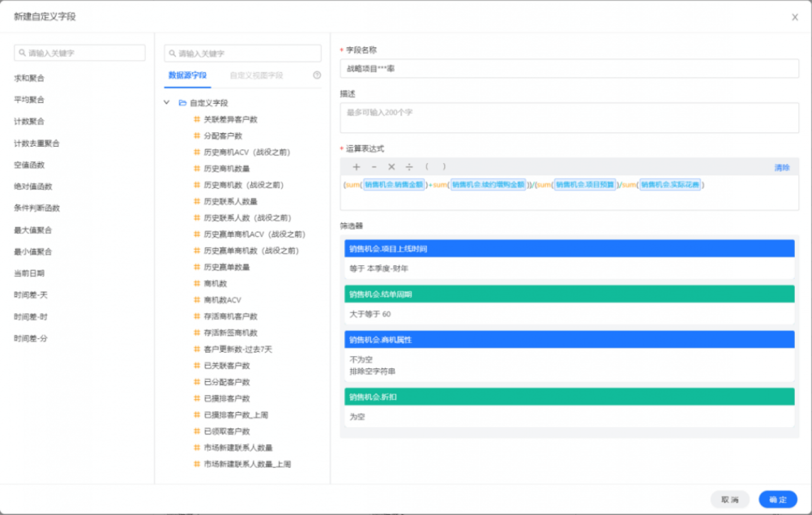Click the 取消 cancel button
This screenshot has width=812, height=515.
point(730,499)
